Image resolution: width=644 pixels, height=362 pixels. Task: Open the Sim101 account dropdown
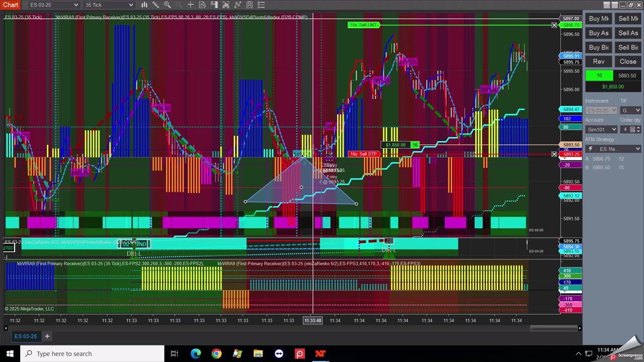pos(601,129)
